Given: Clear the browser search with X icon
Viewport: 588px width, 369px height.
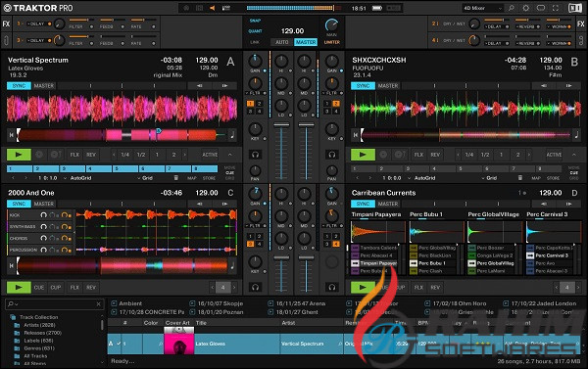Looking at the screenshot, I should (98, 304).
